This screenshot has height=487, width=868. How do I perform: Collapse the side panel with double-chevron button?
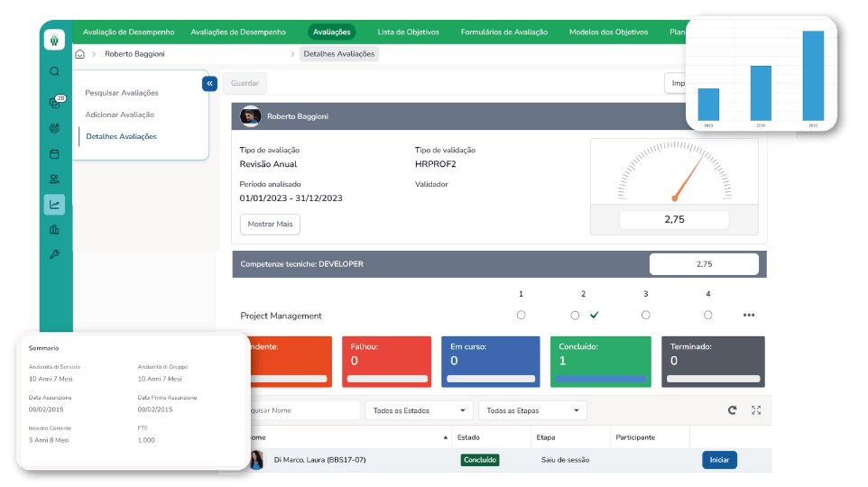click(x=209, y=83)
